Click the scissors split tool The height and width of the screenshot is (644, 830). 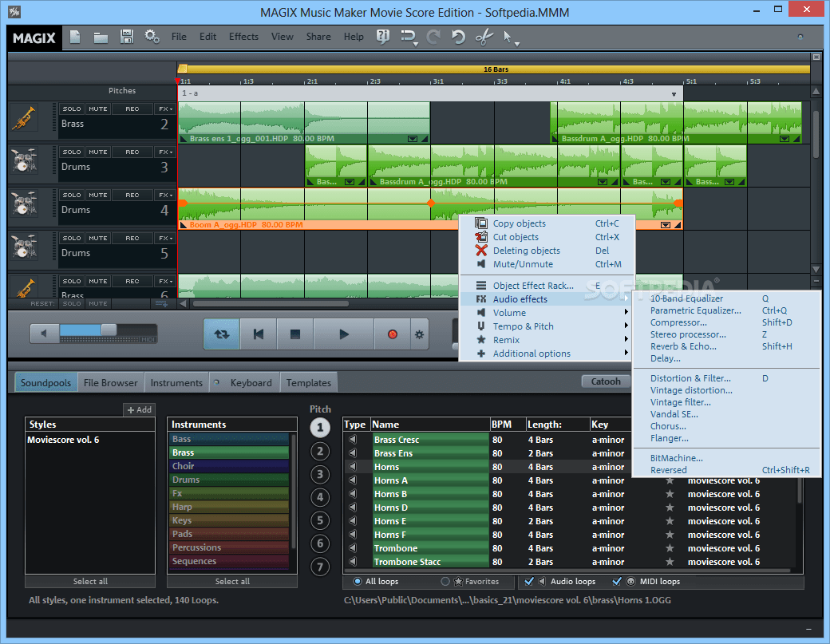click(484, 38)
